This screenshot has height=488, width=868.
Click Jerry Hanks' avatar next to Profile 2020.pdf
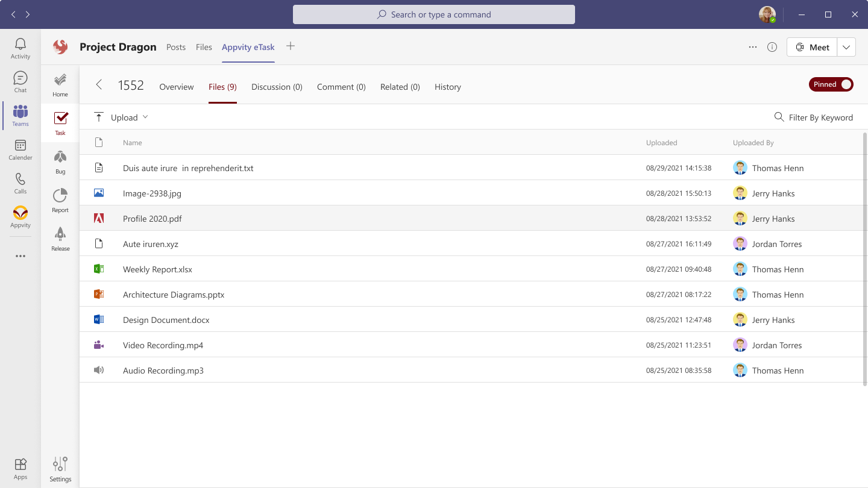740,218
